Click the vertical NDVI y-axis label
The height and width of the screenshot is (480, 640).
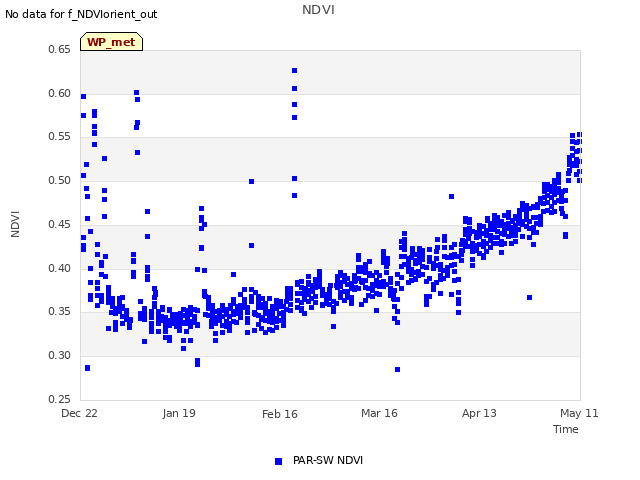coord(15,224)
